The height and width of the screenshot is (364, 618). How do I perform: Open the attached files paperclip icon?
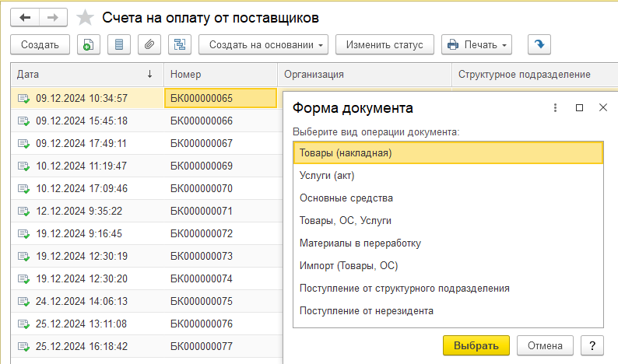coord(148,44)
